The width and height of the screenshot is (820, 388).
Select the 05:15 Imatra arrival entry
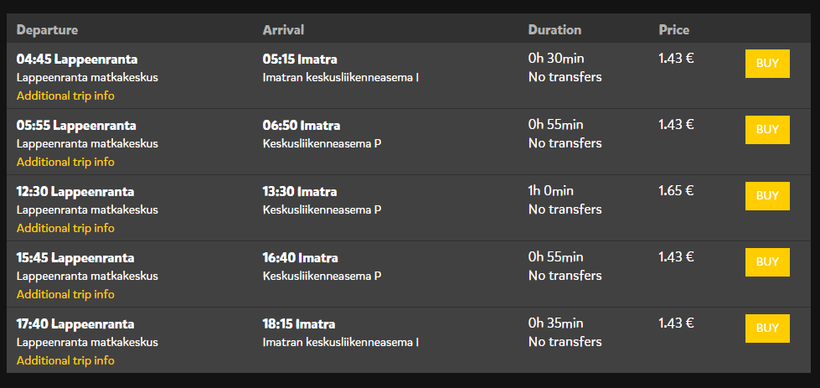pos(300,59)
